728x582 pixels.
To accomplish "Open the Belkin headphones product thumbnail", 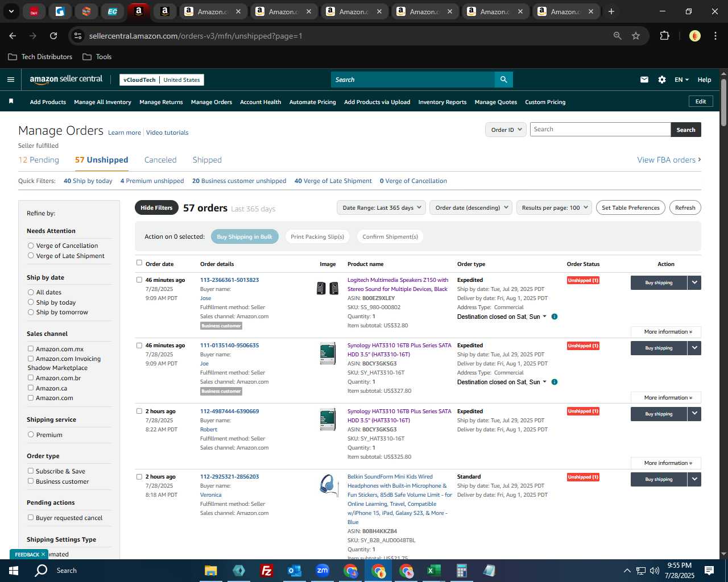I will 329,485.
